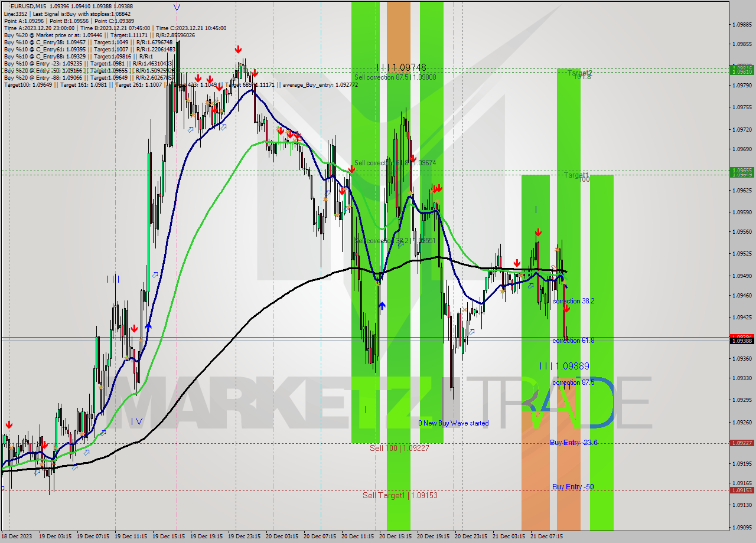
Task: Click the blue 'I I I' wave label left side
Action: point(113,279)
